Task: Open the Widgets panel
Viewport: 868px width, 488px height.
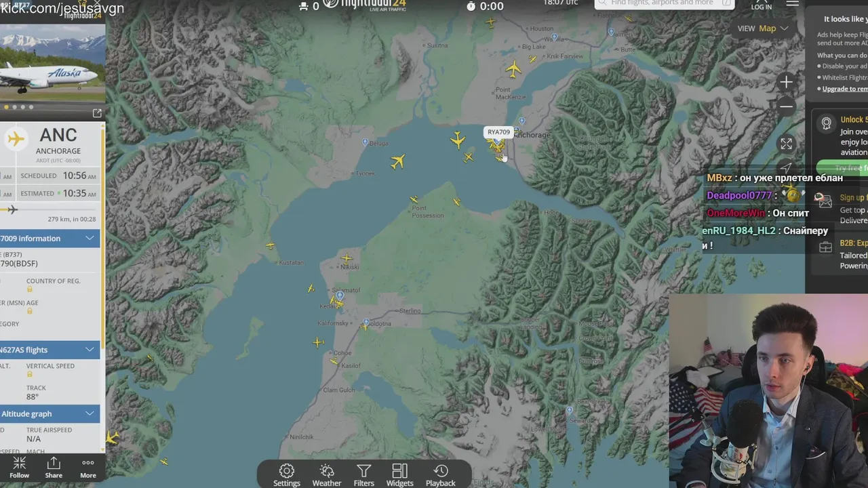Action: click(399, 474)
